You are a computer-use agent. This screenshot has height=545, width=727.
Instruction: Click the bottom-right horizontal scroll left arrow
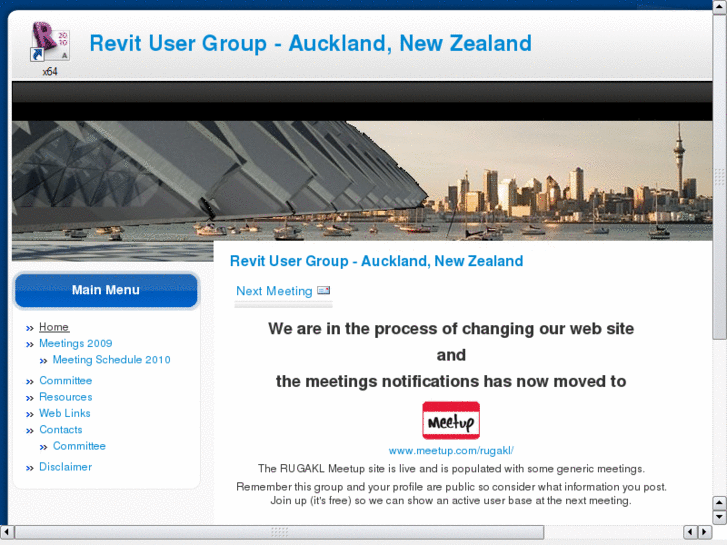[x=690, y=532]
